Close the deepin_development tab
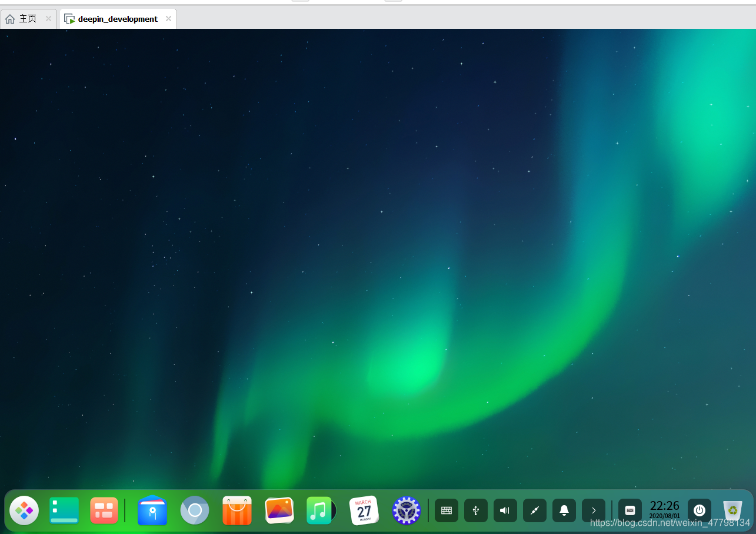Viewport: 756px width, 534px height. pyautogui.click(x=168, y=19)
